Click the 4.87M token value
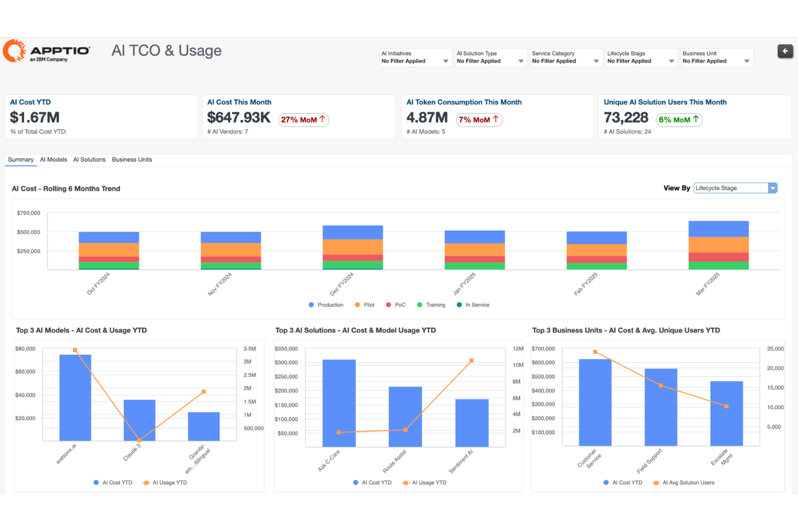This screenshot has height=532, width=798. pyautogui.click(x=427, y=118)
